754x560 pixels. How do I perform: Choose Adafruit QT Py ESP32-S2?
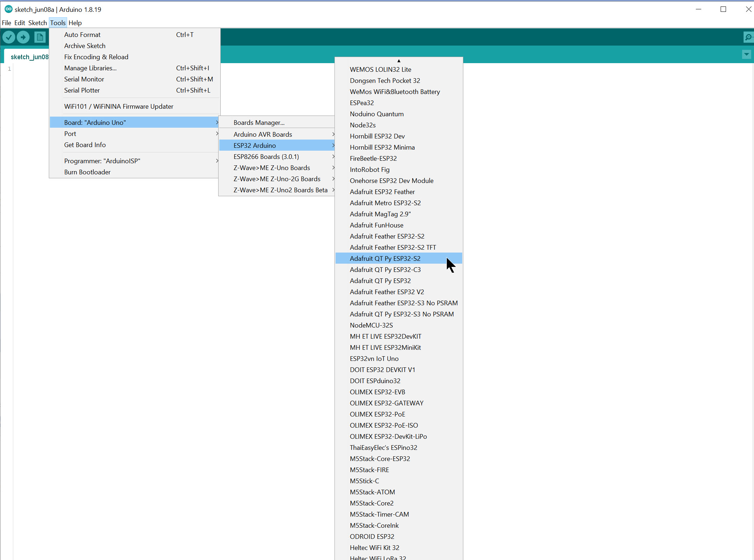(399, 259)
